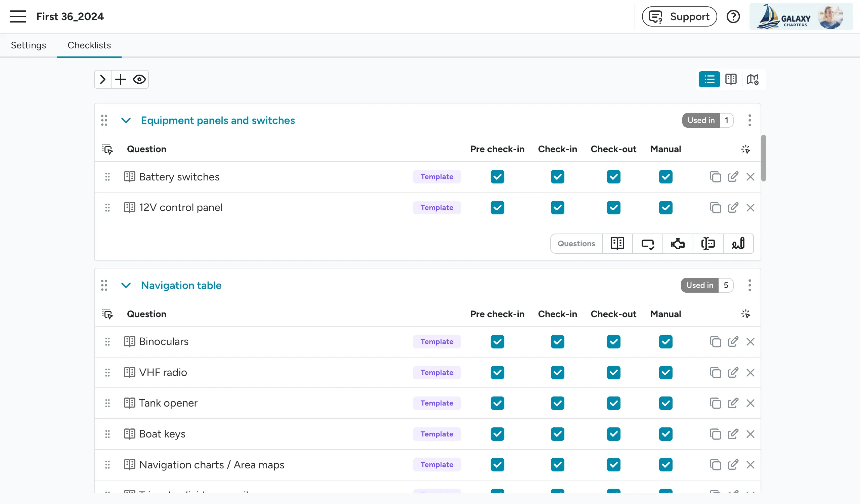Open the Support chat button
Image resolution: width=860 pixels, height=504 pixels.
[x=679, y=16]
